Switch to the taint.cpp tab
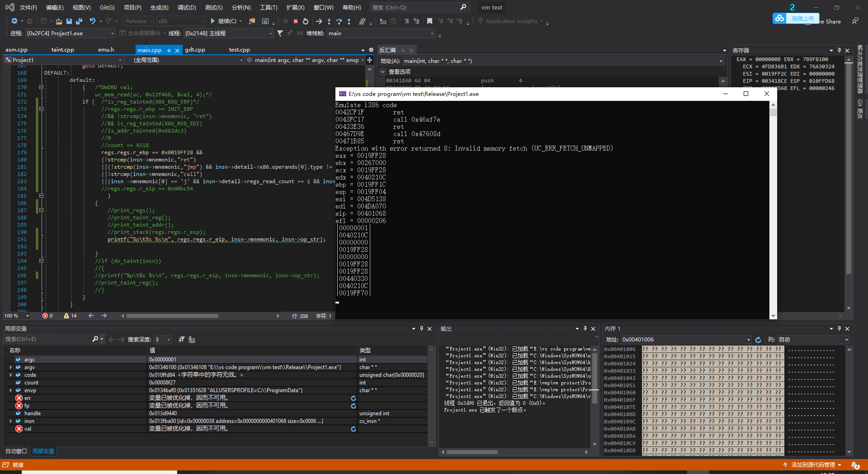 [62, 50]
